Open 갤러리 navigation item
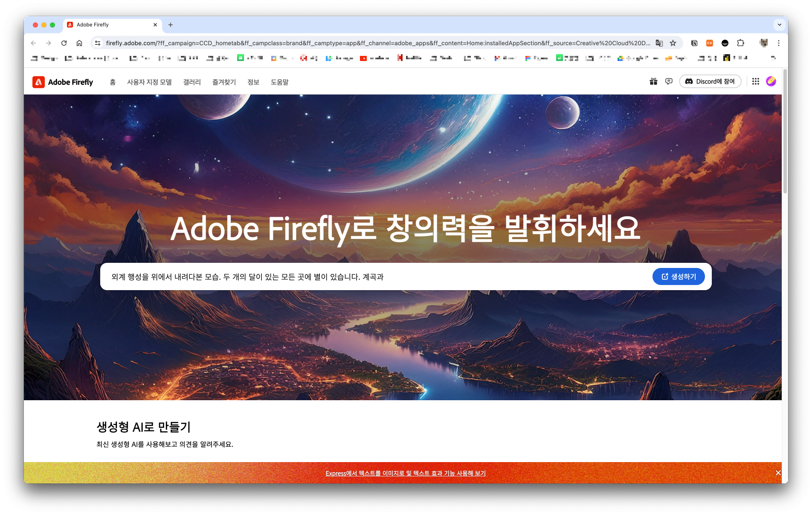Image resolution: width=812 pixels, height=515 pixels. click(x=192, y=82)
